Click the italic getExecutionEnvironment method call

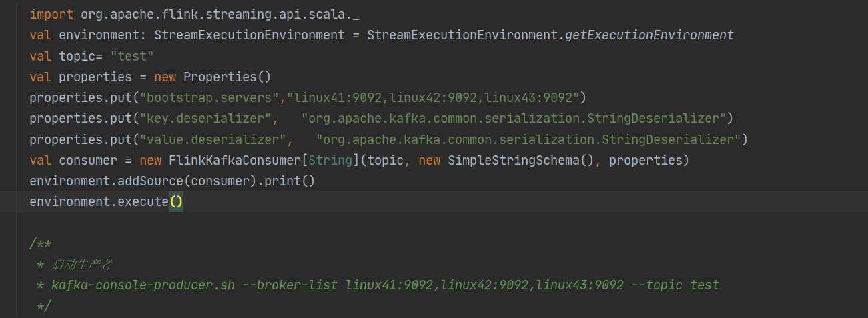click(x=649, y=35)
